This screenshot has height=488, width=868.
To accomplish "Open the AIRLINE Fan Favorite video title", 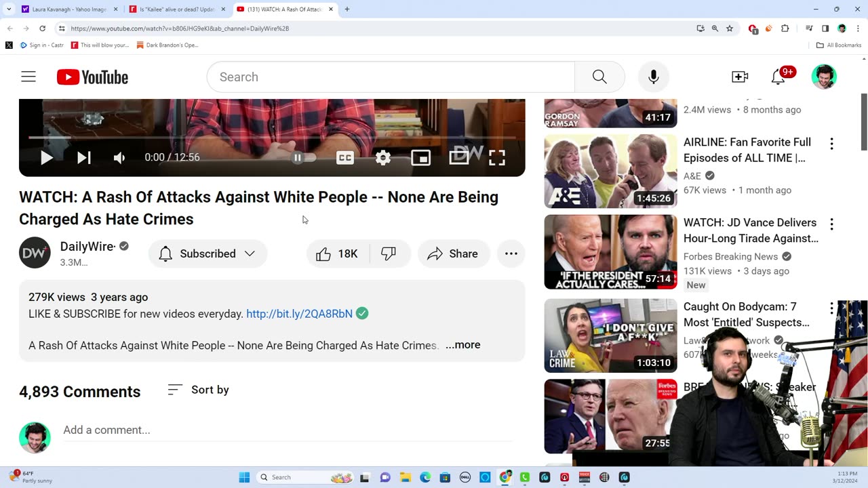I will tap(747, 150).
